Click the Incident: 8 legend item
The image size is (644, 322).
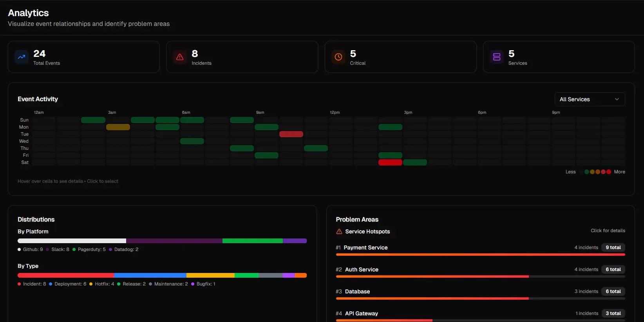(32, 284)
